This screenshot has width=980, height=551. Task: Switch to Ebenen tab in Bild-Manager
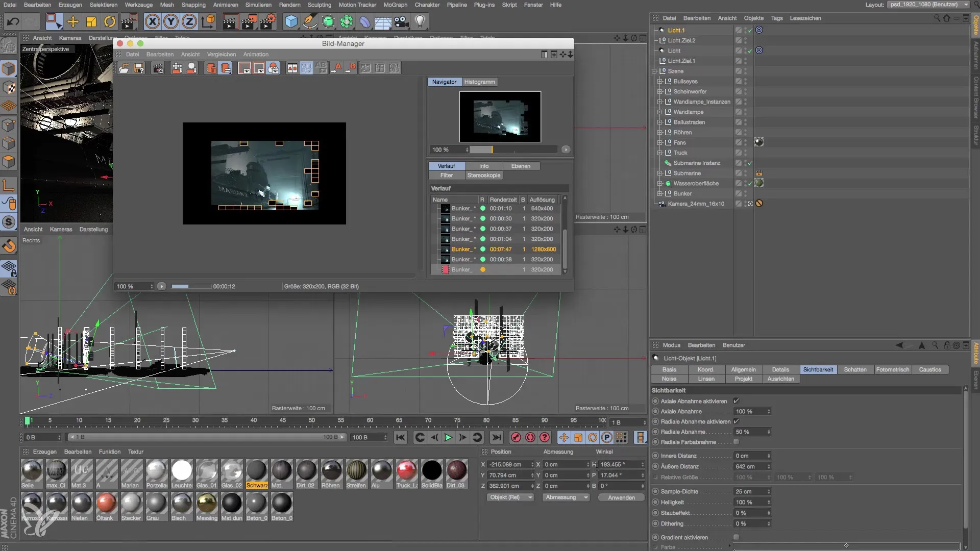[521, 166]
